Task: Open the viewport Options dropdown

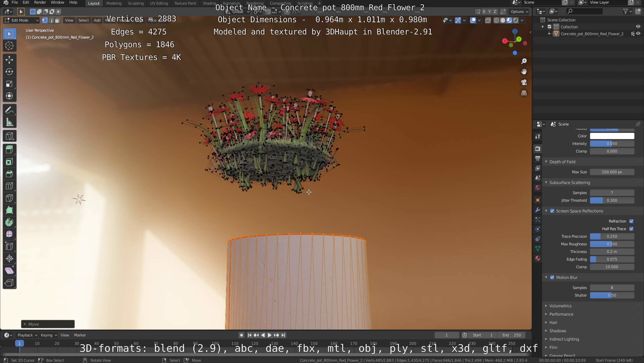Action: (x=519, y=12)
